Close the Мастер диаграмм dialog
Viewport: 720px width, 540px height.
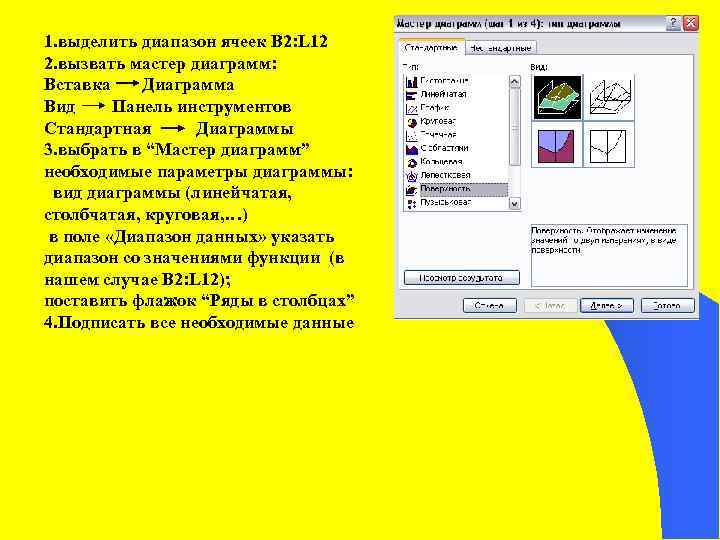point(691,23)
